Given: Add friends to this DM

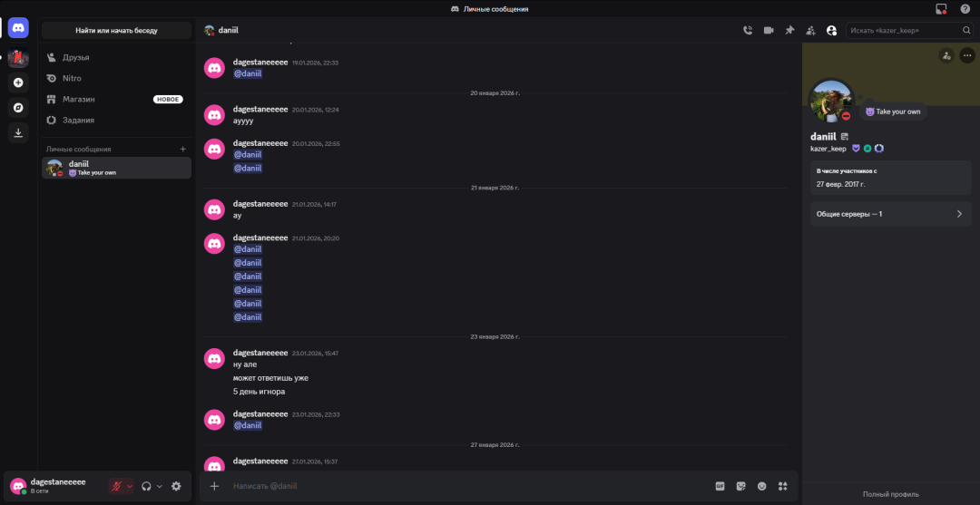Looking at the screenshot, I should point(810,30).
